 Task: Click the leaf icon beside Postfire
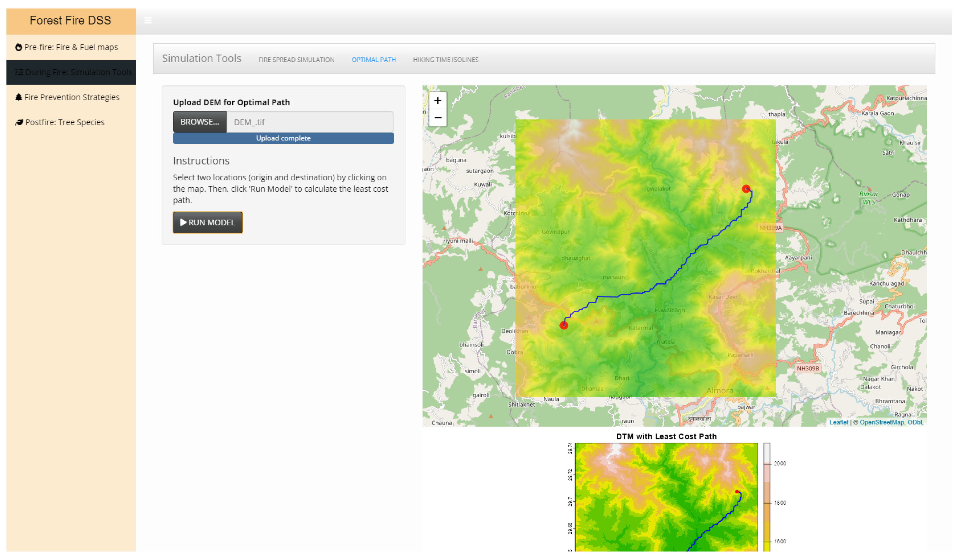pyautogui.click(x=19, y=122)
